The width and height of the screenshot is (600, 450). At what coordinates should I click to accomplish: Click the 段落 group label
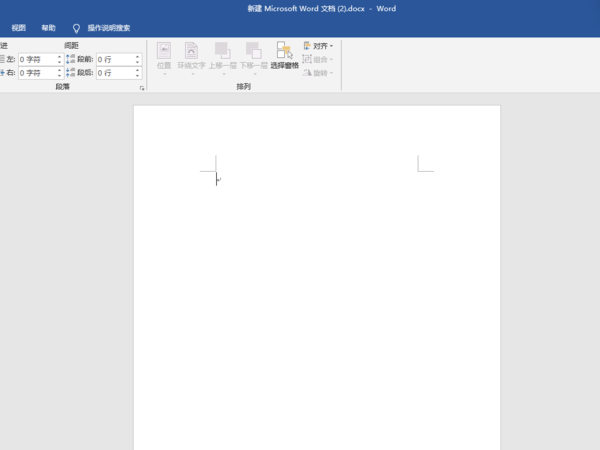tap(62, 86)
